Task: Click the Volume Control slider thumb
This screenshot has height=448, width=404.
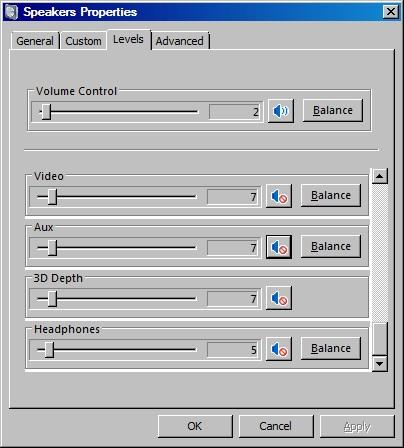Action: pyautogui.click(x=46, y=112)
